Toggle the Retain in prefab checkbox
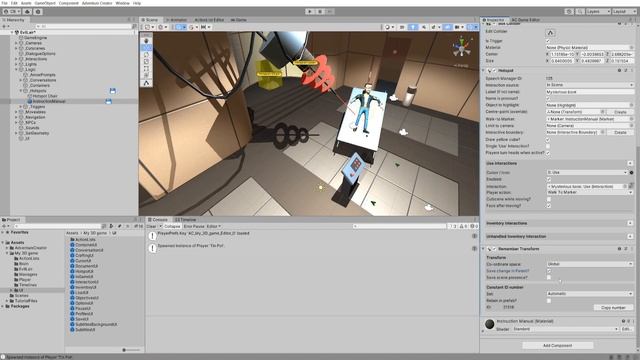This screenshot has width=640, height=360. tap(548, 300)
